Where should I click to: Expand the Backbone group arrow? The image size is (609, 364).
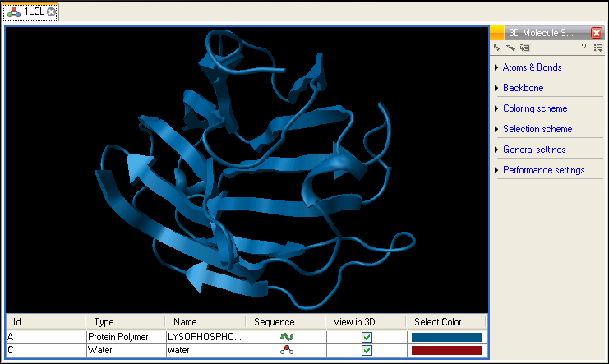coord(496,88)
